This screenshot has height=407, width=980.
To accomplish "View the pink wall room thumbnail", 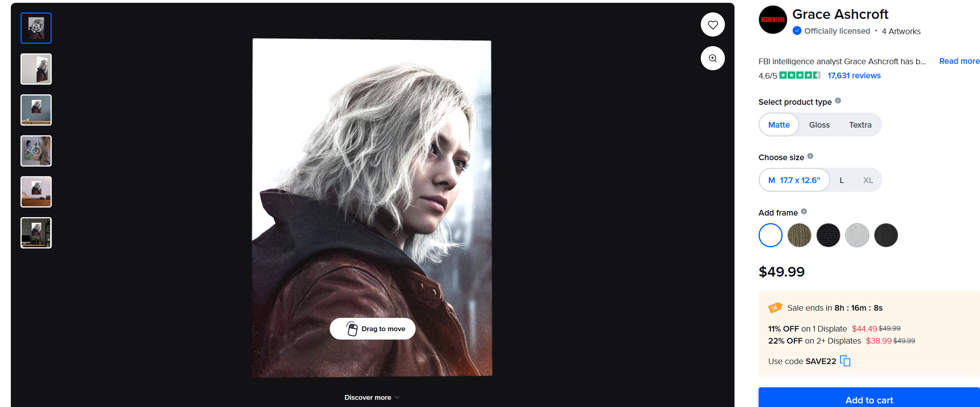I will pos(36,192).
